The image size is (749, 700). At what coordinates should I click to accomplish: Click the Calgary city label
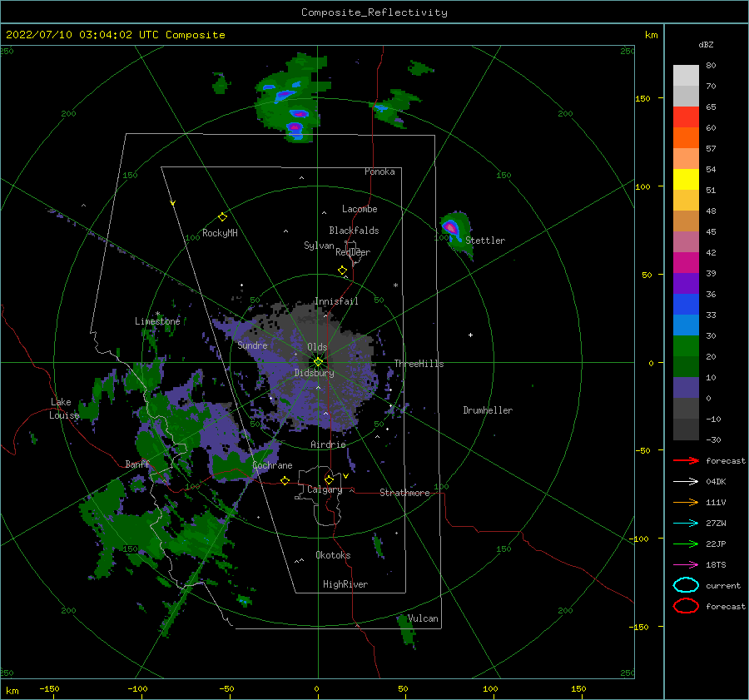(325, 489)
